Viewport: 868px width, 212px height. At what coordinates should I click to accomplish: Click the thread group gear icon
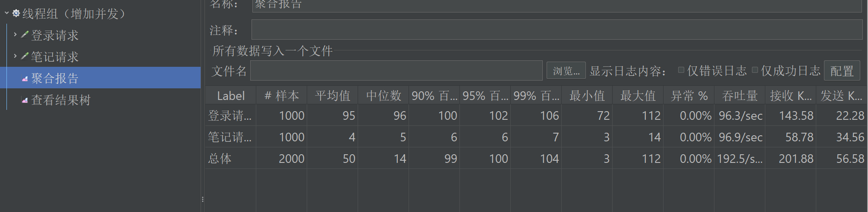click(16, 13)
